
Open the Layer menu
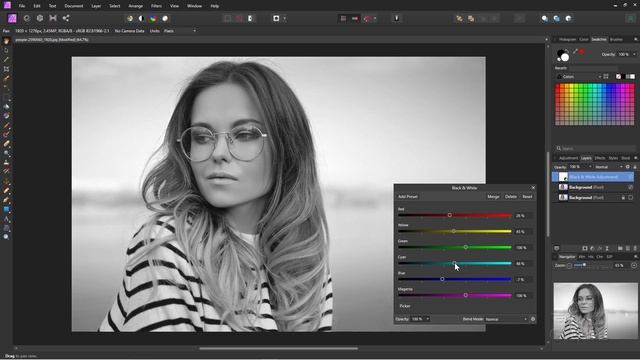(x=96, y=6)
